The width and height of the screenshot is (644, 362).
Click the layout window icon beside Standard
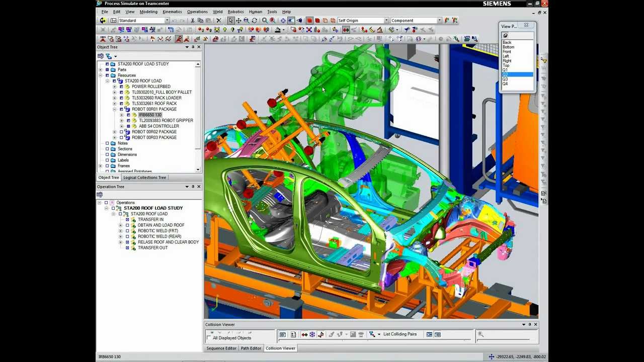(113, 21)
